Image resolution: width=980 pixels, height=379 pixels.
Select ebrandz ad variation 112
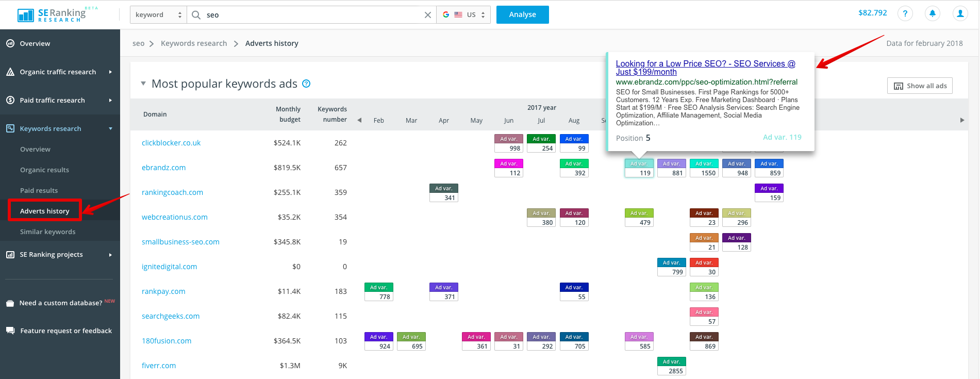click(x=509, y=168)
